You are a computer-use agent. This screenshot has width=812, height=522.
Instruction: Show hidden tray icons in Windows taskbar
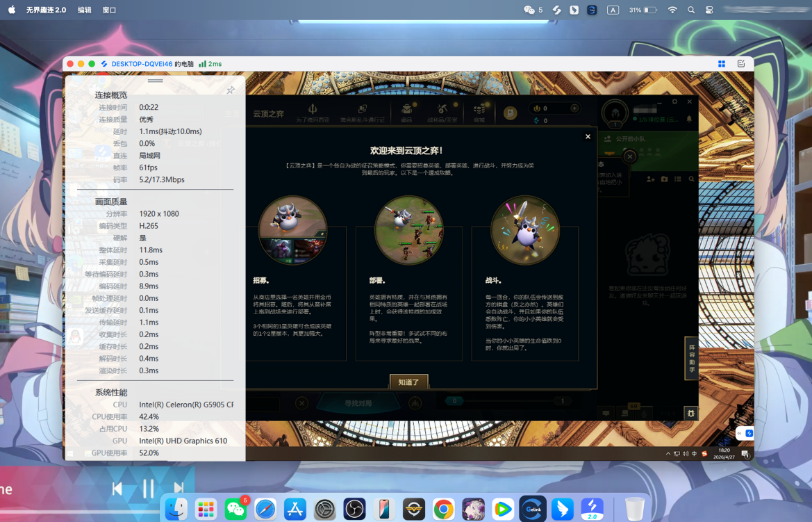point(668,454)
